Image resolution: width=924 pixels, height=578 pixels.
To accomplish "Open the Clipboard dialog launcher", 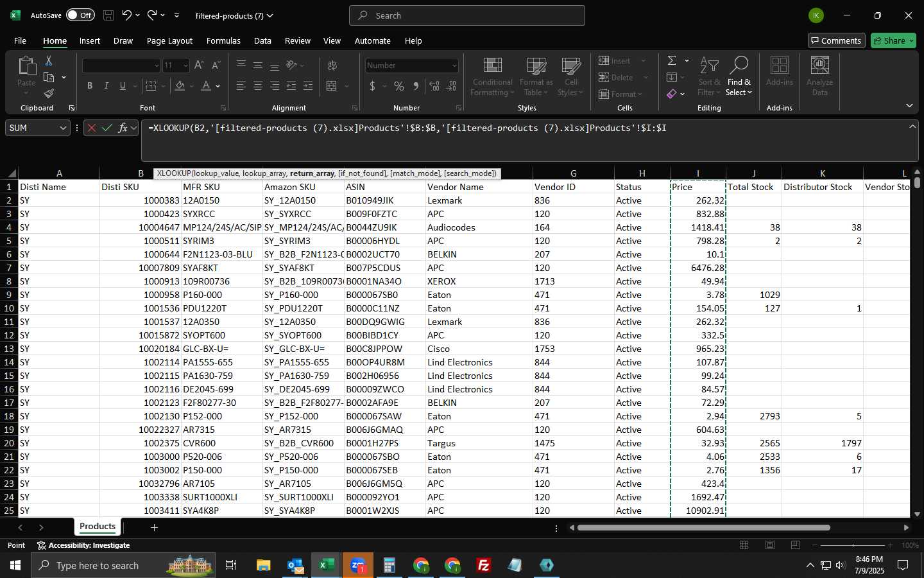I will 72,108.
